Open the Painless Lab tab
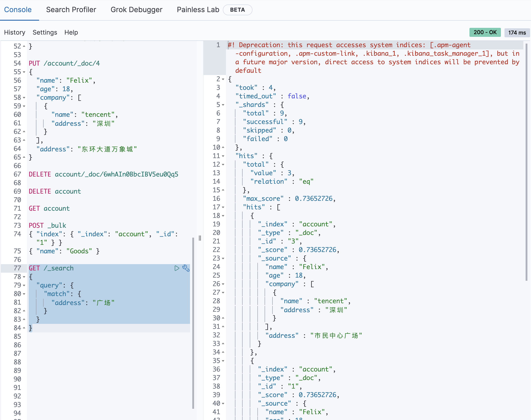This screenshot has width=531, height=420. coord(198,10)
